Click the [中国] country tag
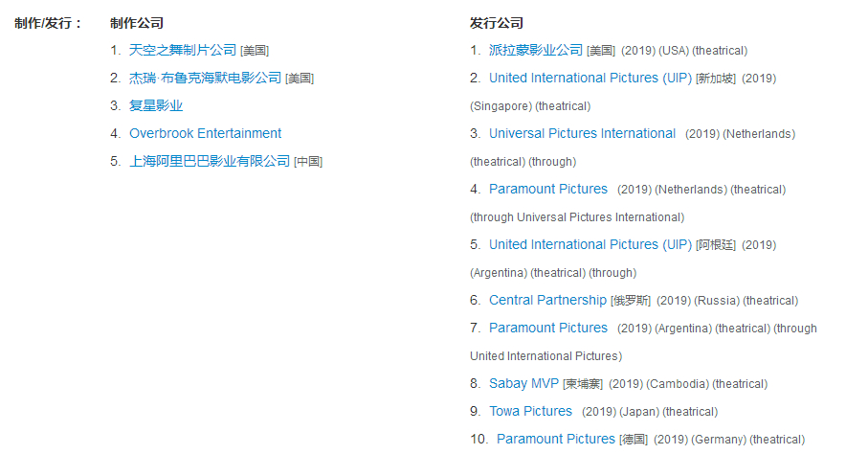The width and height of the screenshot is (868, 454). tap(308, 162)
